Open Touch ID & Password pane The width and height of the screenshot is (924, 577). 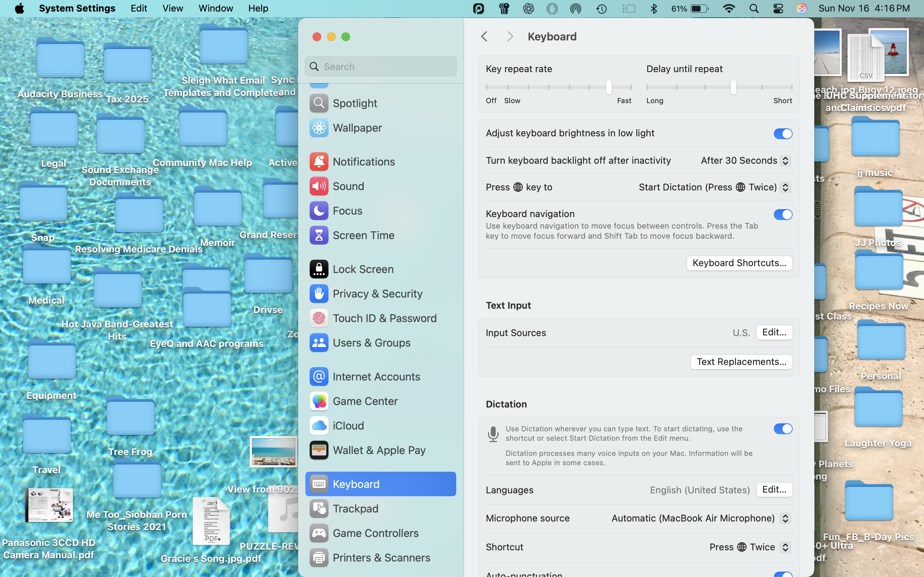384,318
